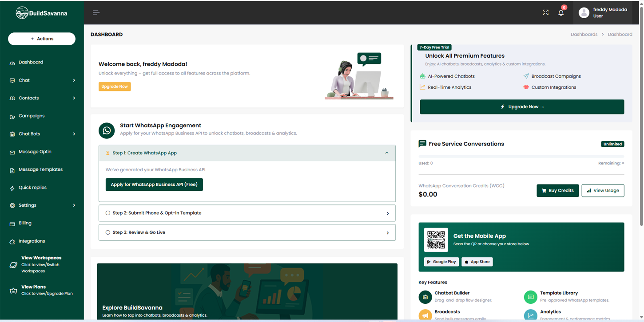
Task: Click the Chatbot Builder feature icon
Action: pos(425,297)
